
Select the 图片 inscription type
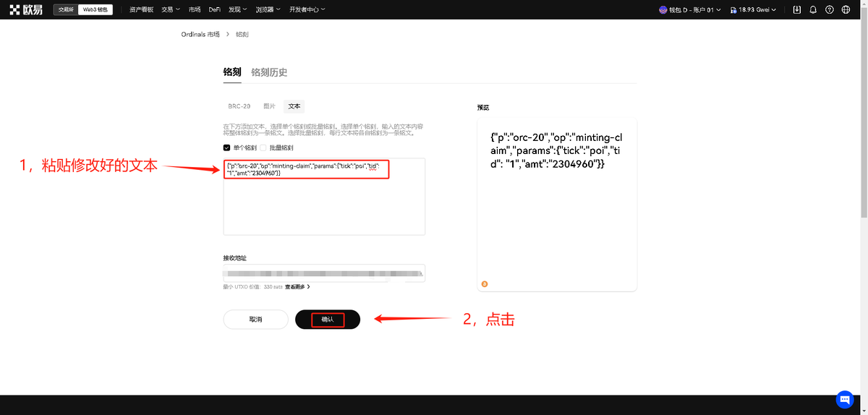[270, 106]
